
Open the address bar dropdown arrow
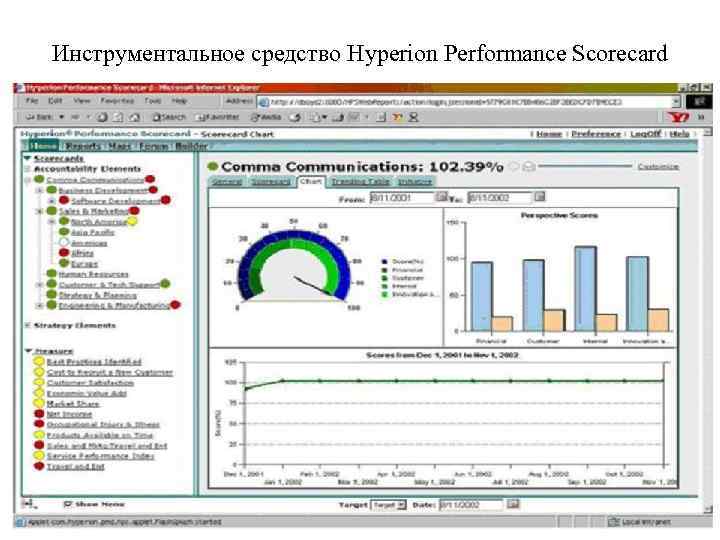676,102
